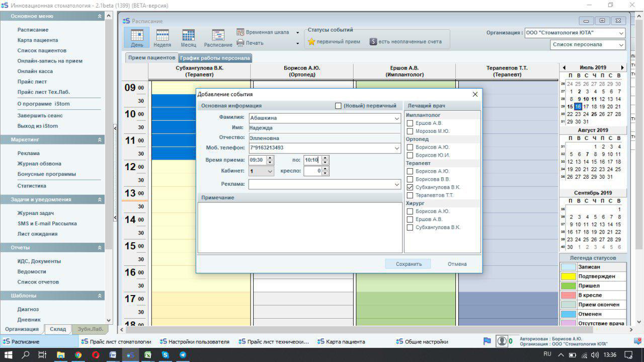Open Список пациентов in main menu
644x362 pixels.
(x=42, y=50)
